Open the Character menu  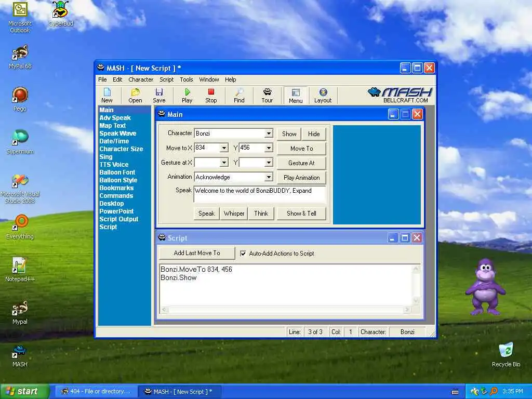pyautogui.click(x=141, y=79)
